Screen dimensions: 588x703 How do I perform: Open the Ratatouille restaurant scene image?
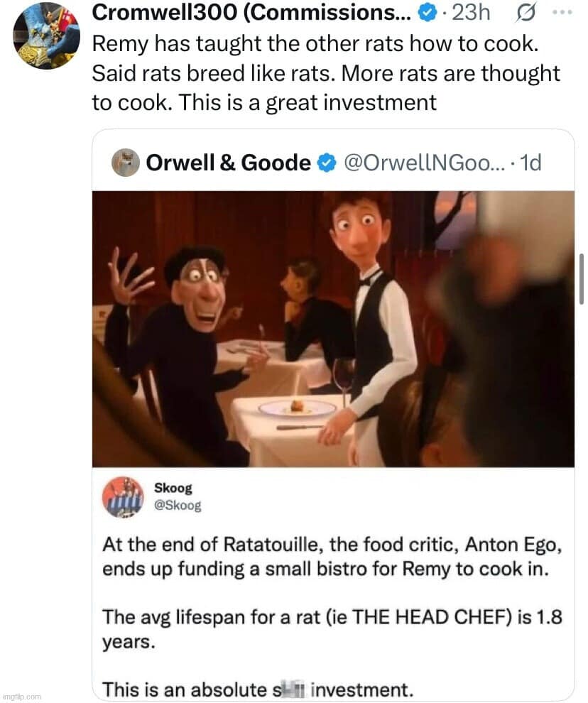(333, 328)
